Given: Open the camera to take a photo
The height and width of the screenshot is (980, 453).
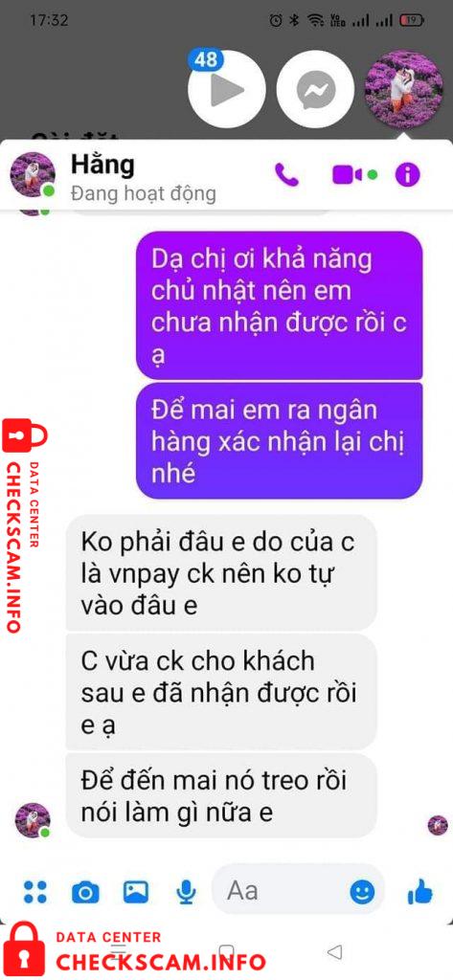Looking at the screenshot, I should point(85,892).
